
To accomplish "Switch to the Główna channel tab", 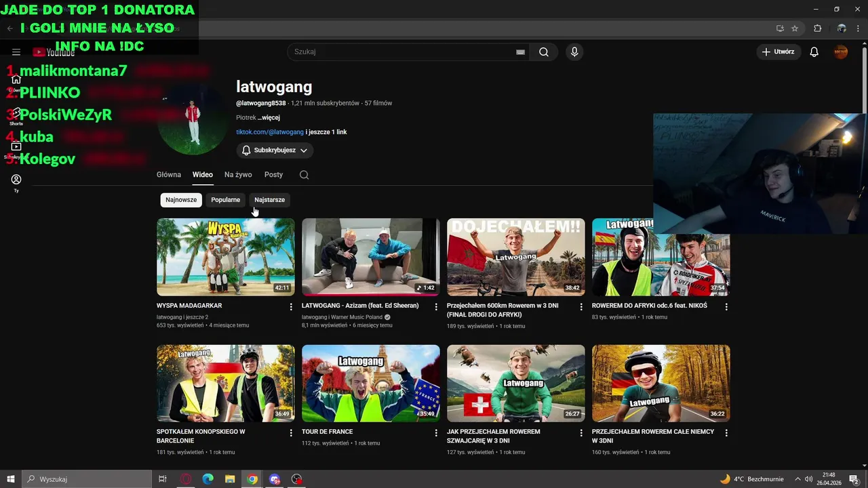I will click(169, 175).
